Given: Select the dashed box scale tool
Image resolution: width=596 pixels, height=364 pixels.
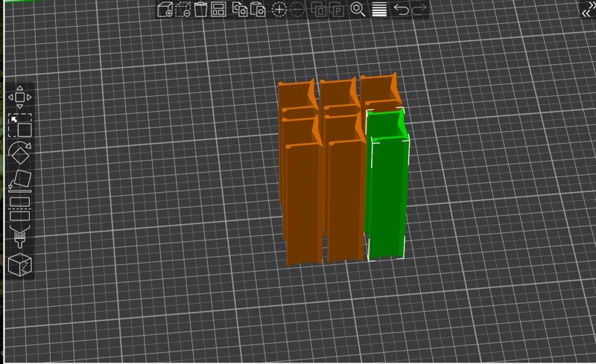Looking at the screenshot, I should (x=20, y=125).
